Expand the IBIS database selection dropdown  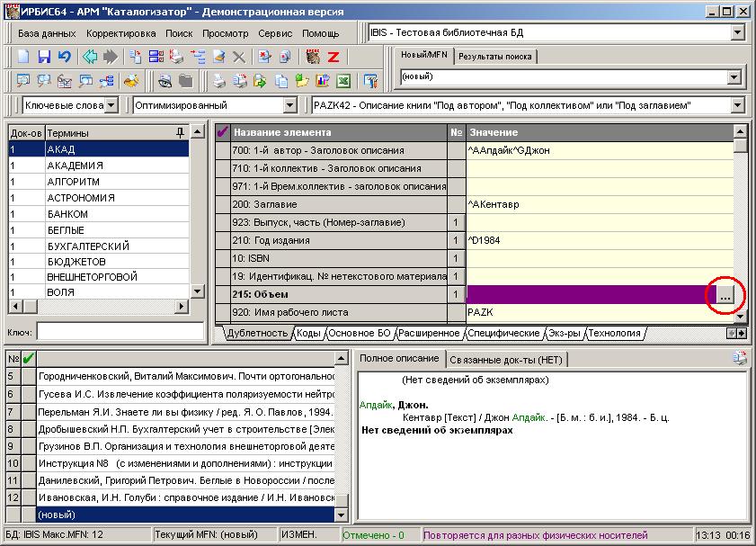[738, 33]
